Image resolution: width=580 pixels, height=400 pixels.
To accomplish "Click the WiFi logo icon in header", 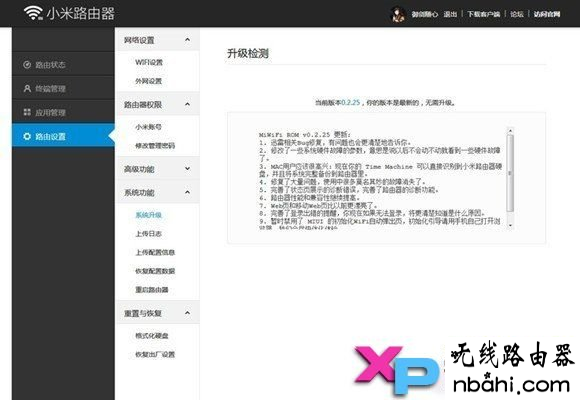I will coord(33,13).
